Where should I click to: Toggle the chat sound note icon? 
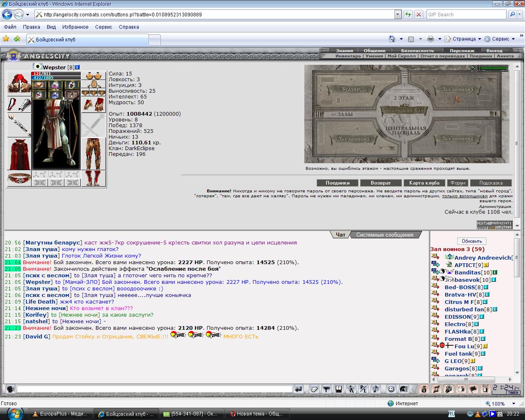pos(376,389)
